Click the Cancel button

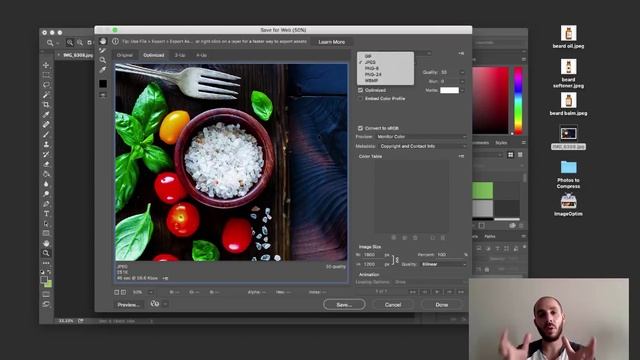pos(393,304)
